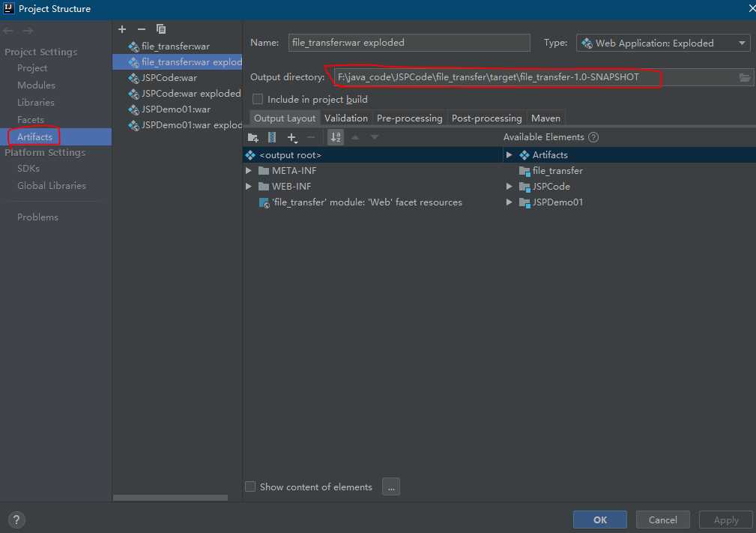Click the Cancel button
This screenshot has height=533, width=756.
[x=663, y=520]
